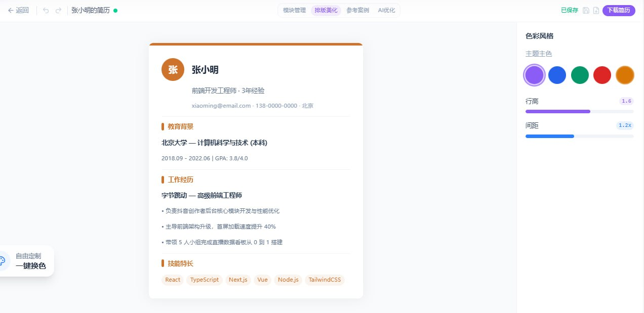Click 北京大学 — 计算机科学与技术 line

(214, 143)
